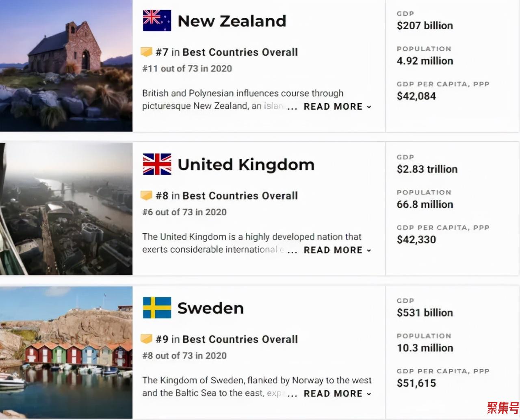
Task: Open the New Zealand country title
Action: coord(232,21)
